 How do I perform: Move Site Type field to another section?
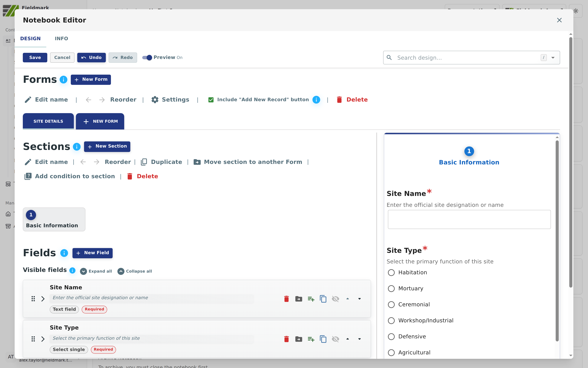tap(299, 339)
